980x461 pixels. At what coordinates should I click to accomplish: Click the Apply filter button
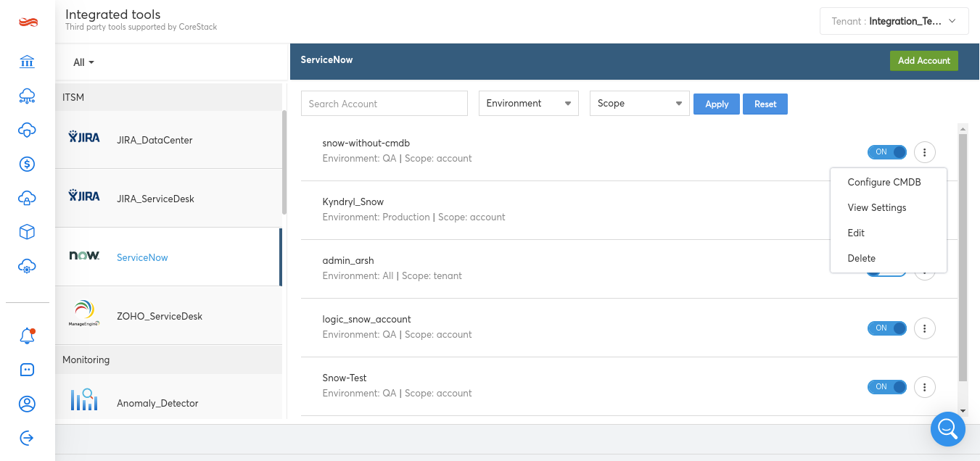(717, 104)
